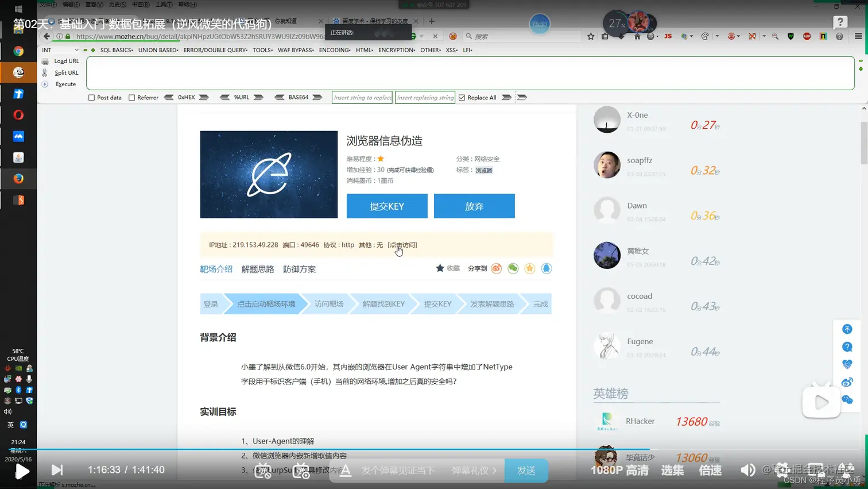Open the XSS dropdown menu
Viewport: 868px width, 489px height.
tap(452, 50)
